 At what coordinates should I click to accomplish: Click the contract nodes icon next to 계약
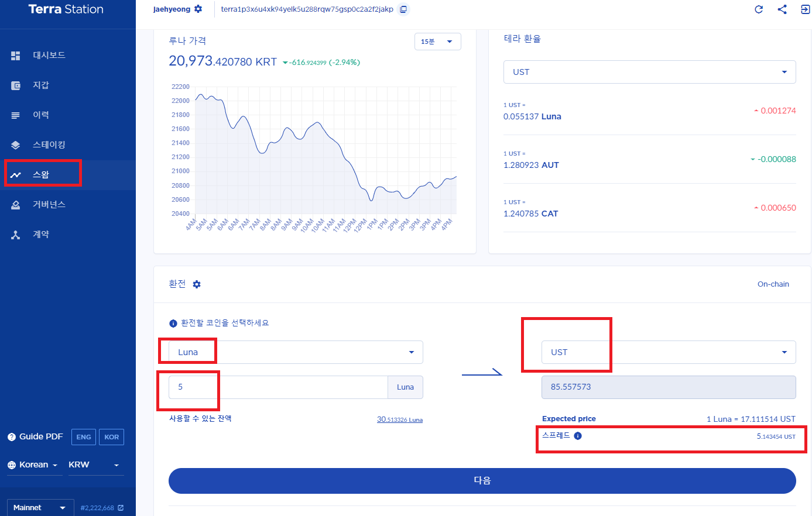[x=16, y=235]
